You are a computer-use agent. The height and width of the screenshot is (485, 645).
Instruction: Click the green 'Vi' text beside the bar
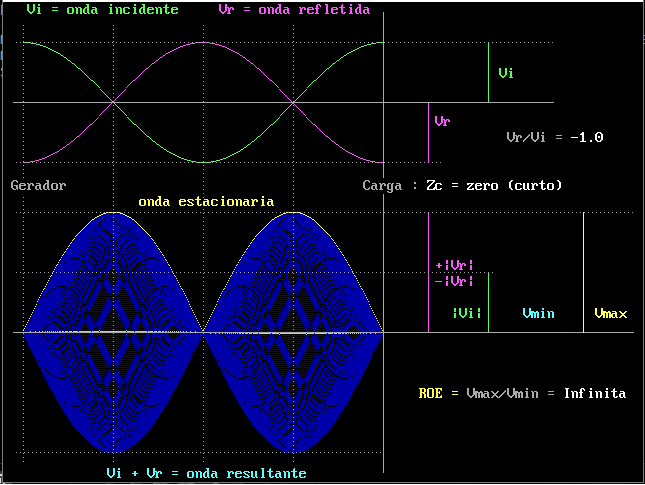point(506,73)
